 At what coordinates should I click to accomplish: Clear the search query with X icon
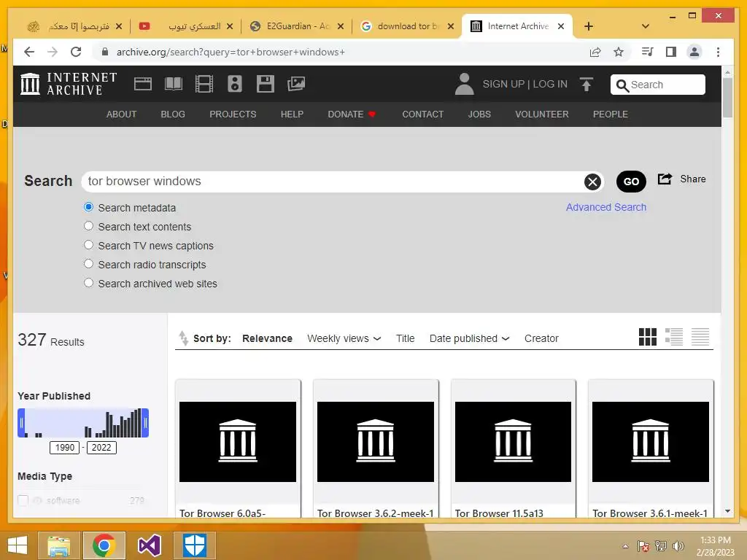coord(592,182)
